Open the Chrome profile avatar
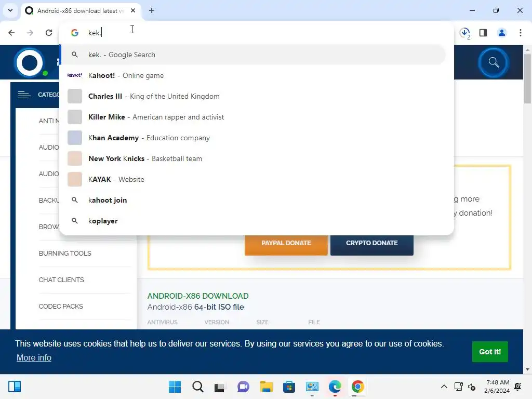This screenshot has height=399, width=532. click(x=502, y=33)
